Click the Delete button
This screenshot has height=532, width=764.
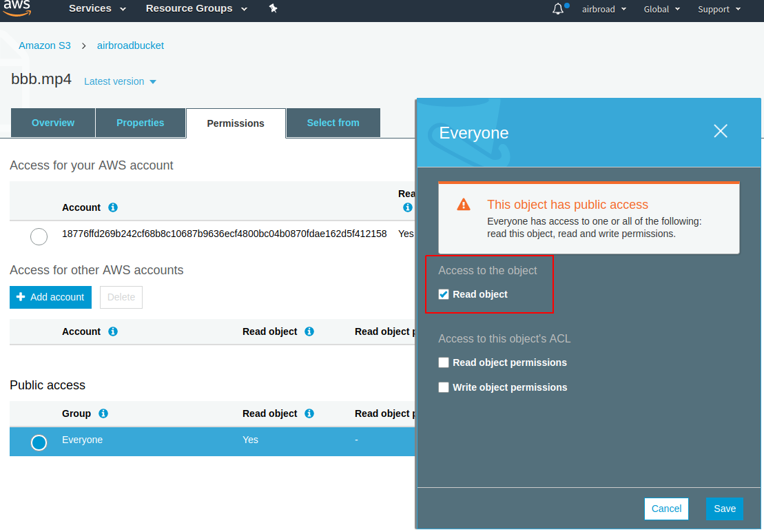click(121, 297)
